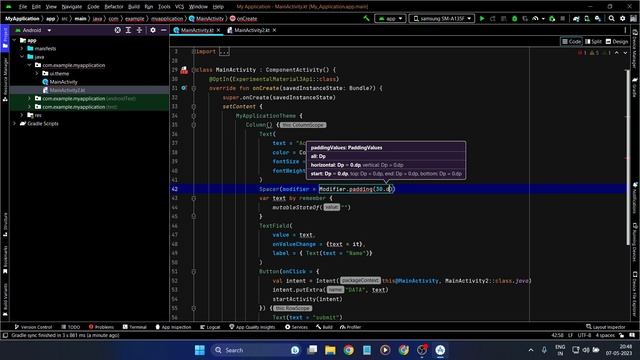Expand the manifests folder
The width and height of the screenshot is (640, 360).
[x=22, y=49]
